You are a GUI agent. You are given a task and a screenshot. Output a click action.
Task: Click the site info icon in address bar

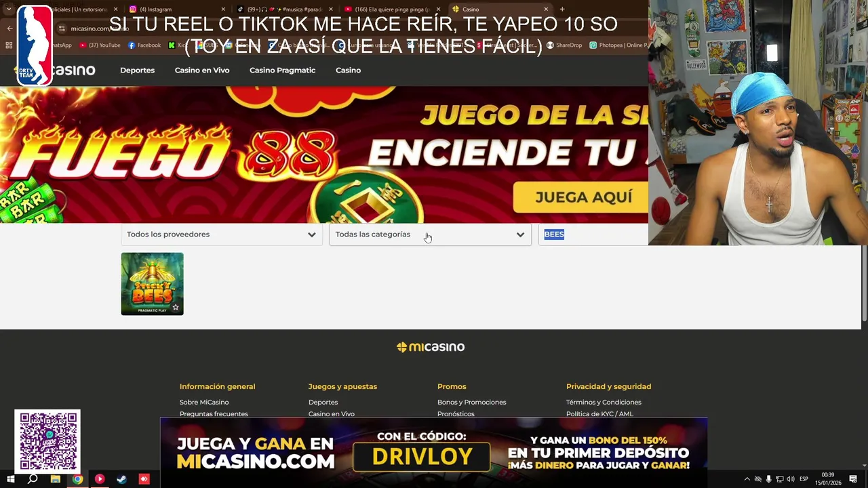[62, 28]
